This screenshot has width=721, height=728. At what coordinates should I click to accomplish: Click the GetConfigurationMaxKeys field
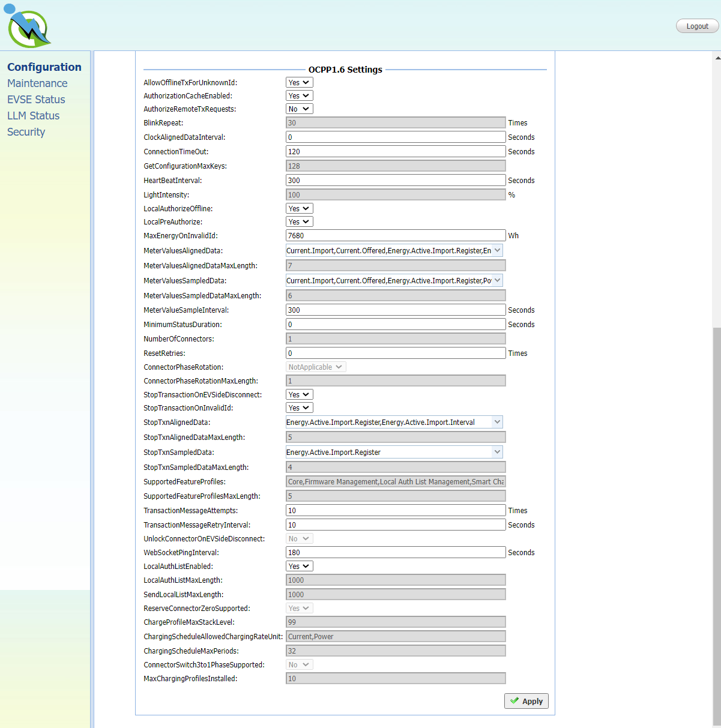396,166
